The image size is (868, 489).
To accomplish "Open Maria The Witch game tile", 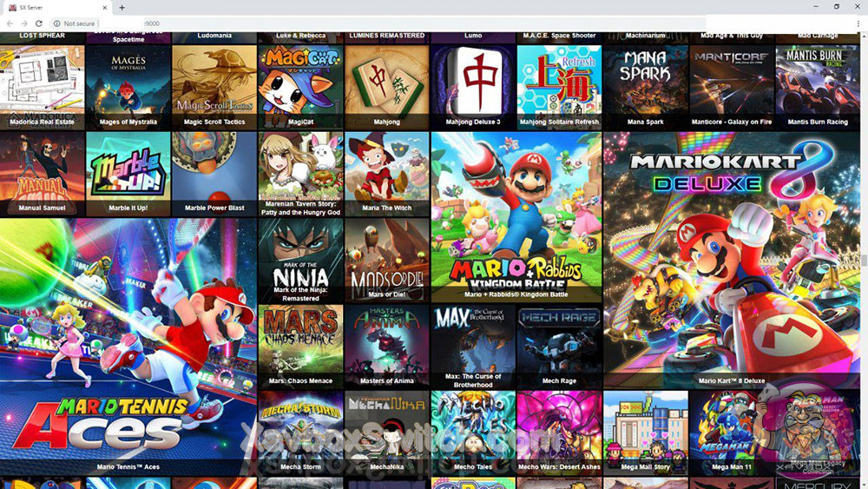I will click(387, 174).
